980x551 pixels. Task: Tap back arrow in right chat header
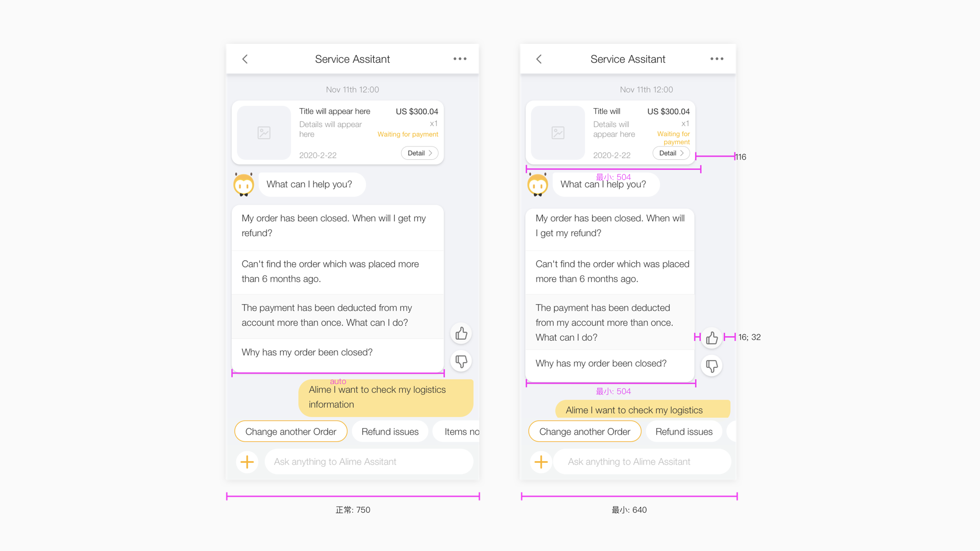click(539, 59)
